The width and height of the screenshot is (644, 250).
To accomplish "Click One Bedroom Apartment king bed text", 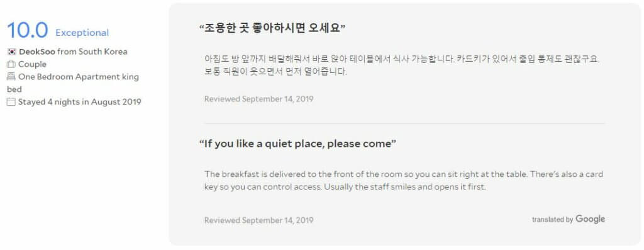I will 73,83.
